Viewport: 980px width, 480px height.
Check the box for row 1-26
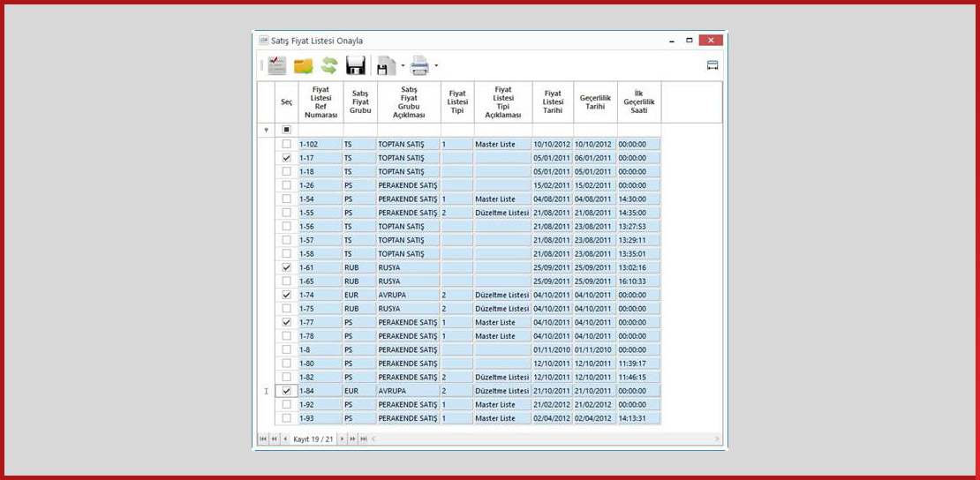click(286, 185)
